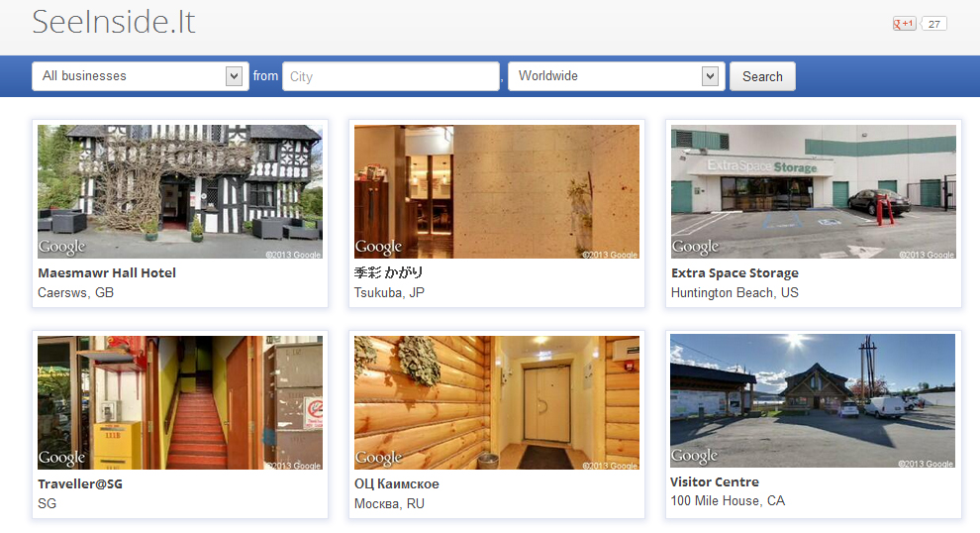Expand the Worldwide country dropdown arrow
Image resolution: width=980 pixels, height=533 pixels.
click(710, 76)
